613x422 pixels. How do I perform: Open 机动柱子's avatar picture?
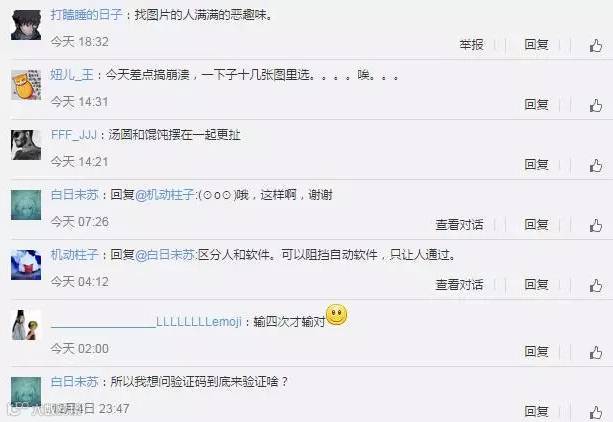coord(26,265)
